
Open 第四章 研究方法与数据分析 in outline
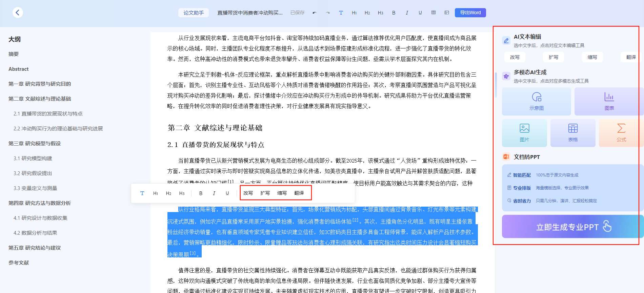click(x=40, y=203)
